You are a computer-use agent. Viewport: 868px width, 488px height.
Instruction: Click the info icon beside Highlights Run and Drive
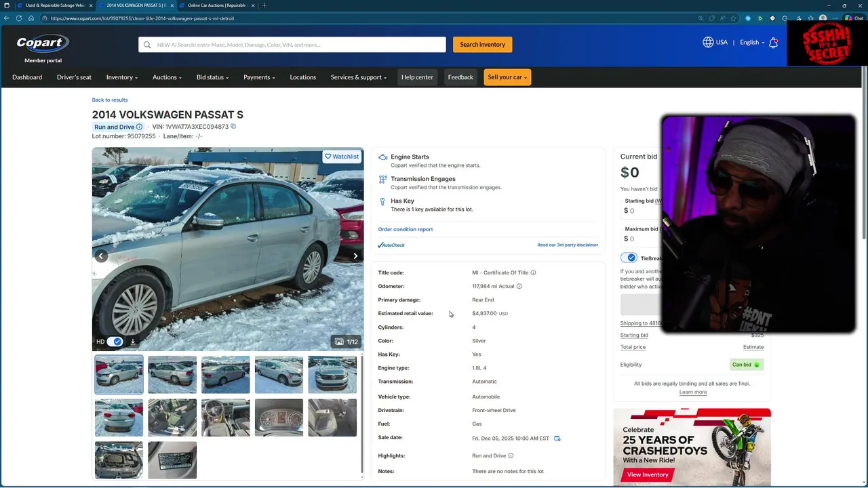[x=511, y=455]
